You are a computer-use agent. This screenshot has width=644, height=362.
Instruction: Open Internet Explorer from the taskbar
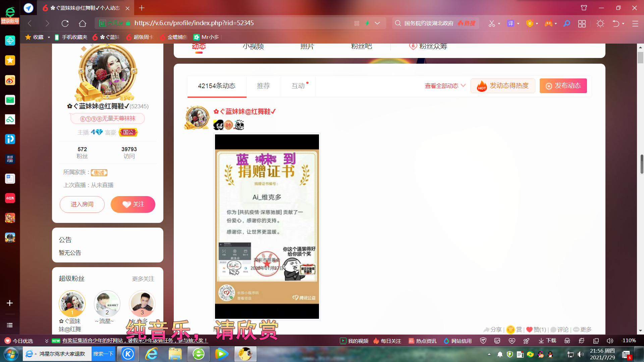tap(151, 354)
